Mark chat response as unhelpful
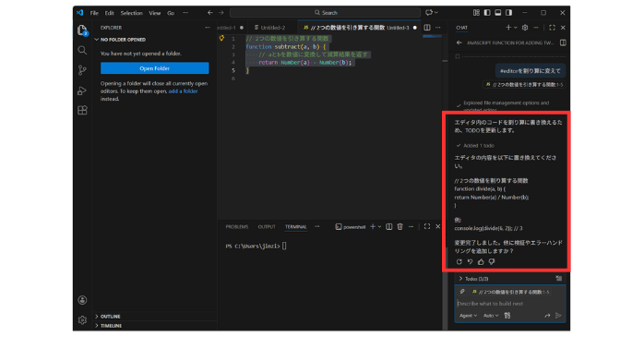 pos(492,262)
